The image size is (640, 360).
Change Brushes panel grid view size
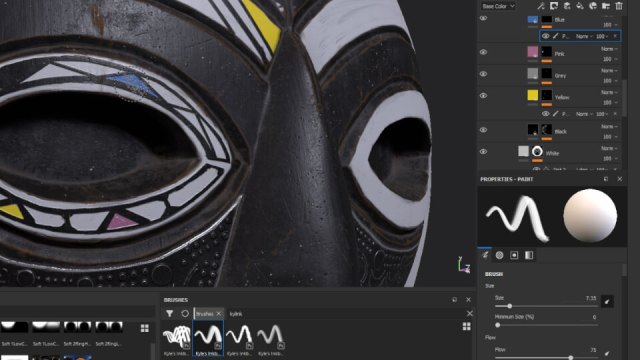click(467, 326)
